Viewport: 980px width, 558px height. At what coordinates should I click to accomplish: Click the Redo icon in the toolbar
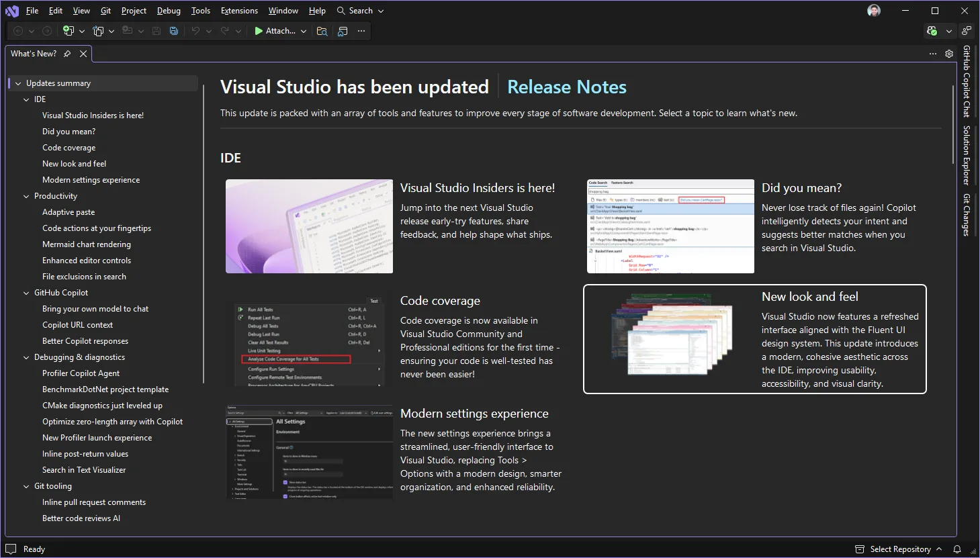225,31
